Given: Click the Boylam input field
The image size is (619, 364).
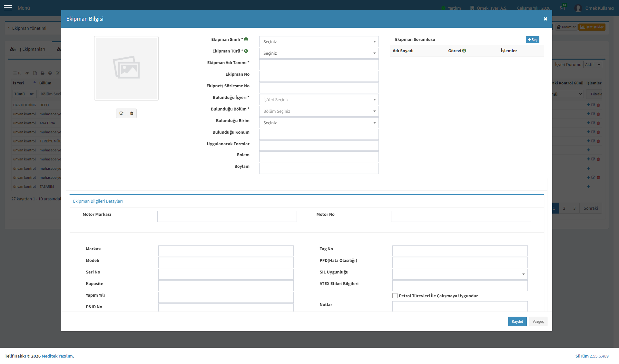Looking at the screenshot, I should [x=319, y=168].
